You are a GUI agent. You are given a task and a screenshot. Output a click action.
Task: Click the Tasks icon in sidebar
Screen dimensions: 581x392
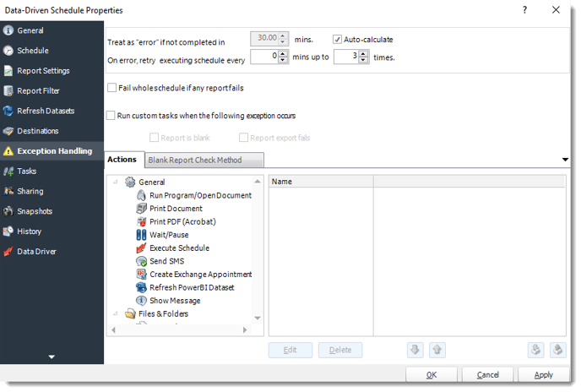click(8, 171)
